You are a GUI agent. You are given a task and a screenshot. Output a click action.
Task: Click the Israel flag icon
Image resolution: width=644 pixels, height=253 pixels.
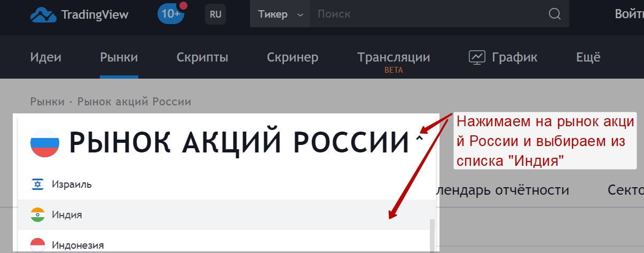37,185
